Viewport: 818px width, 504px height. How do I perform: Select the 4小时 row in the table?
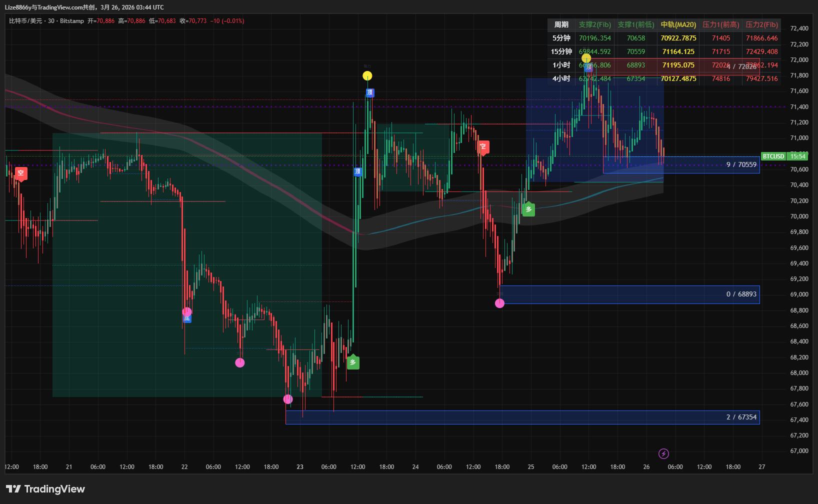click(561, 78)
